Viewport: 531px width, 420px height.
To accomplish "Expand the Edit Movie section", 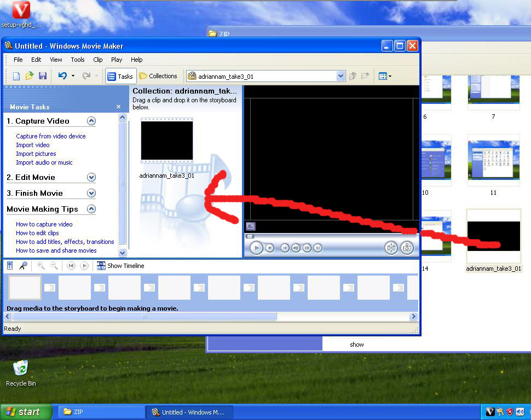I will tap(91, 177).
